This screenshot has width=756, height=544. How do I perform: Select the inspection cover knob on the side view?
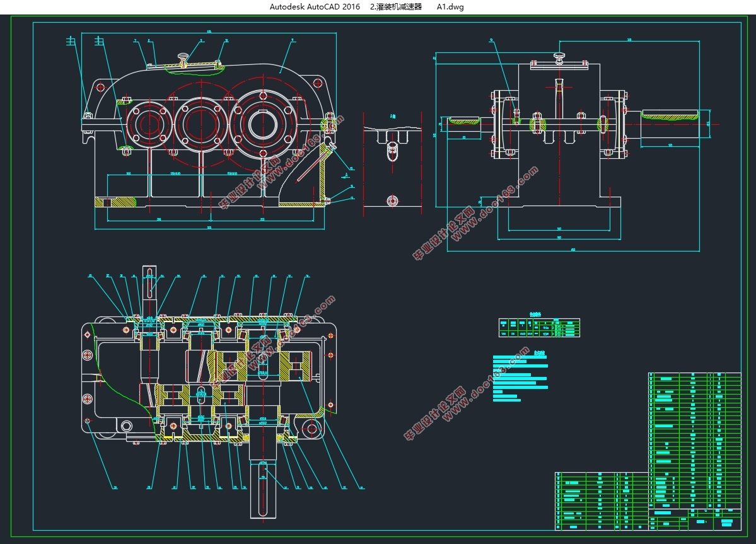click(559, 57)
